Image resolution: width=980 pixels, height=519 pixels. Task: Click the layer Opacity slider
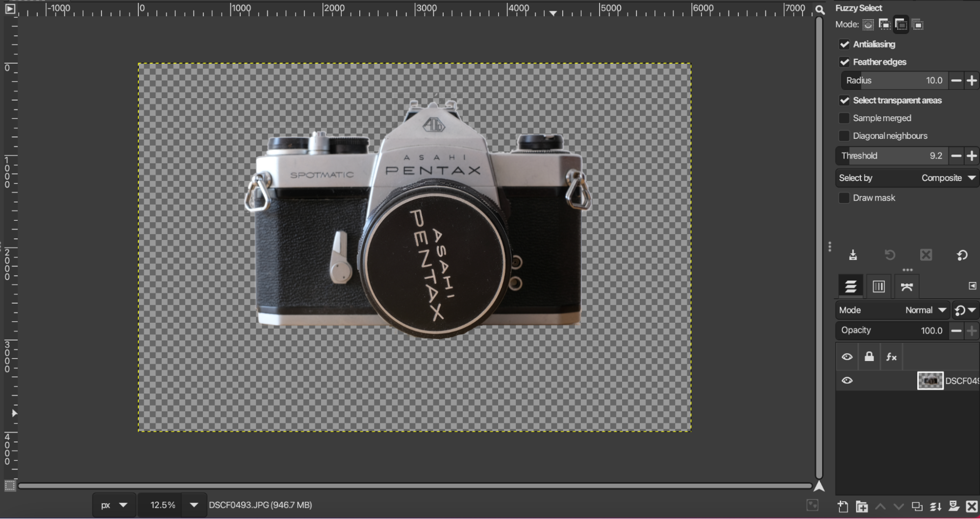pyautogui.click(x=892, y=331)
